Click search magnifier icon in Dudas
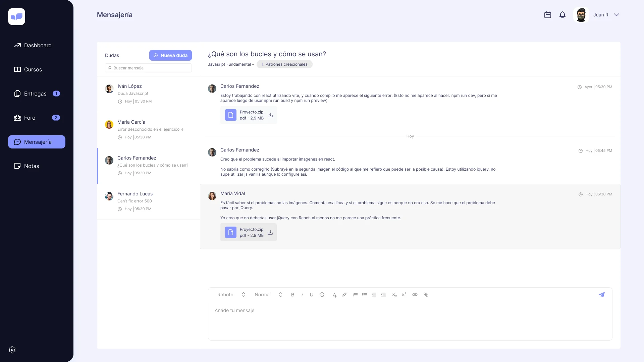This screenshot has height=362, width=644. 110,68
